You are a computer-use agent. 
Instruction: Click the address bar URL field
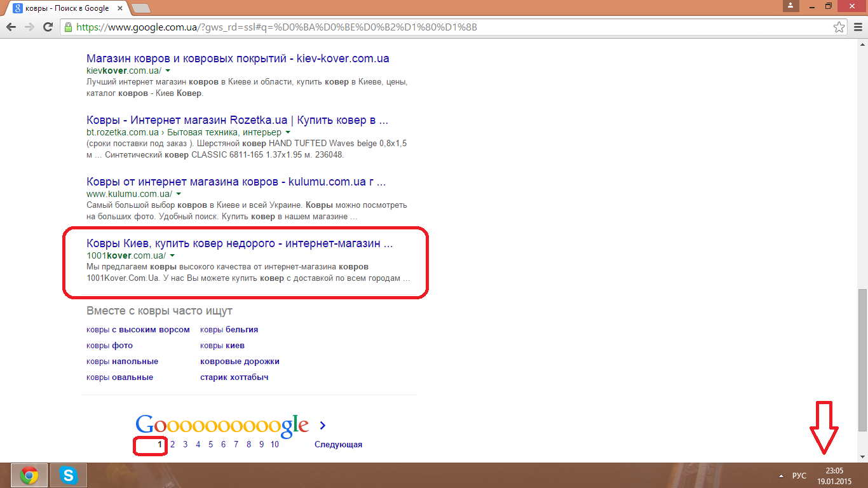coord(445,27)
